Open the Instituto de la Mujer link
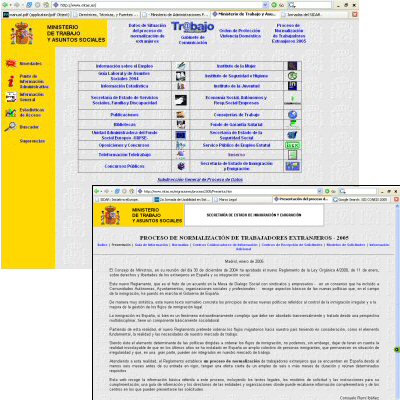 [236, 66]
